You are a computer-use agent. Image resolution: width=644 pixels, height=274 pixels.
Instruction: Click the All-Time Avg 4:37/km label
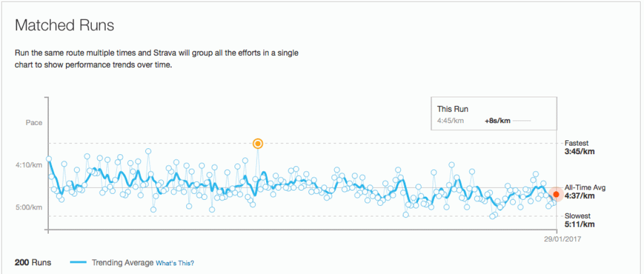[x=585, y=192]
